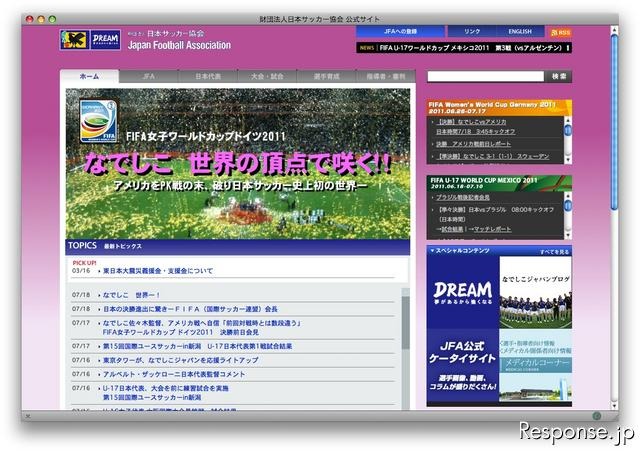
Task: Open the JFAへの登録 button
Action: [400, 31]
